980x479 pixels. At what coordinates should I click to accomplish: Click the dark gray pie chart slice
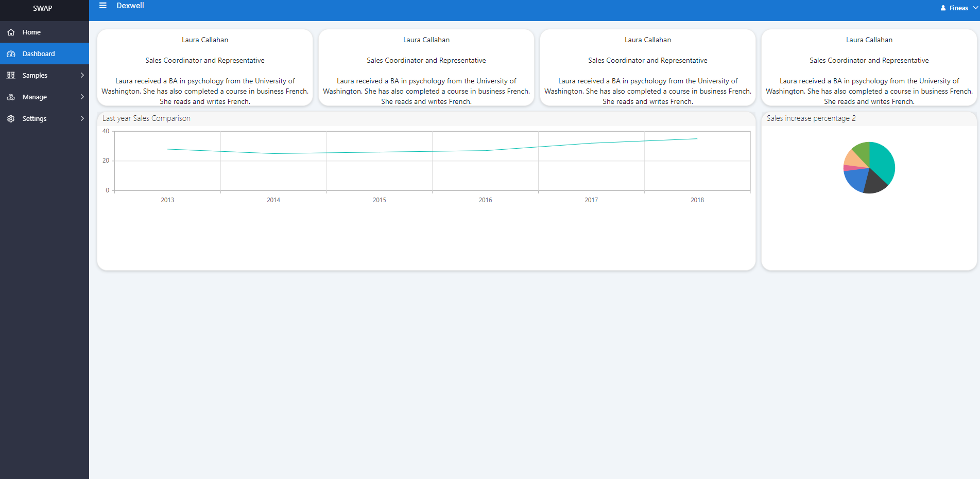click(x=874, y=183)
